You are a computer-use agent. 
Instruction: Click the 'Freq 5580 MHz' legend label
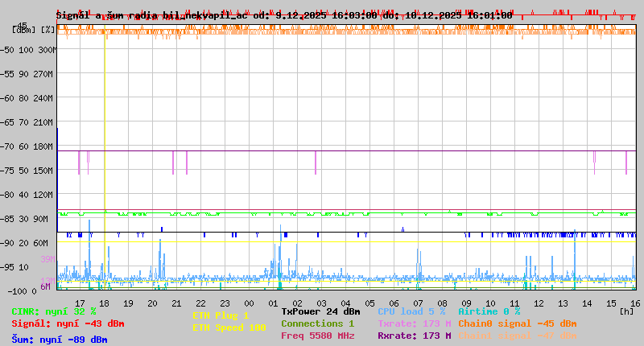coord(317,336)
